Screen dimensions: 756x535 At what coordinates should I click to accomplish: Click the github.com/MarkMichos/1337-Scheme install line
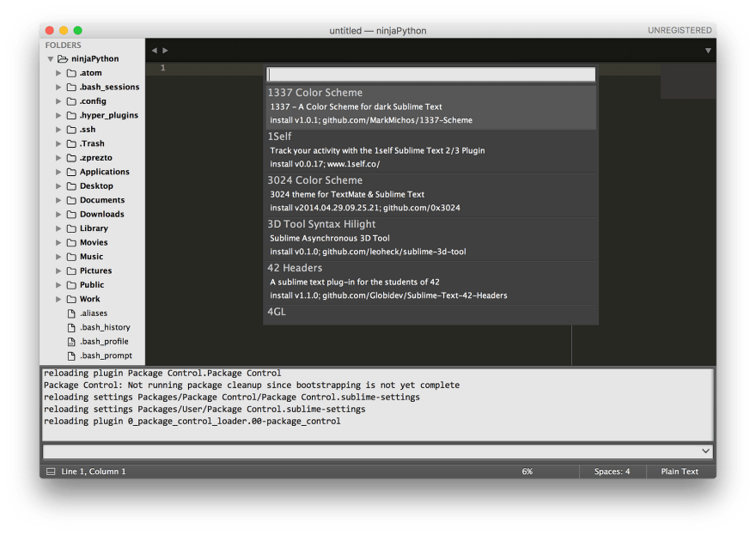tap(371, 120)
